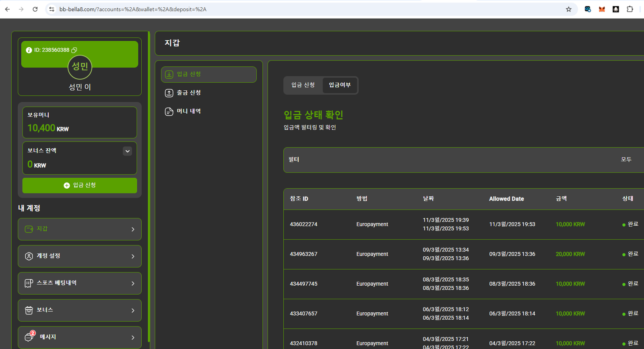Viewport: 644px width, 349px height.
Task: Open browser extensions puzzle icon
Action: 630,9
